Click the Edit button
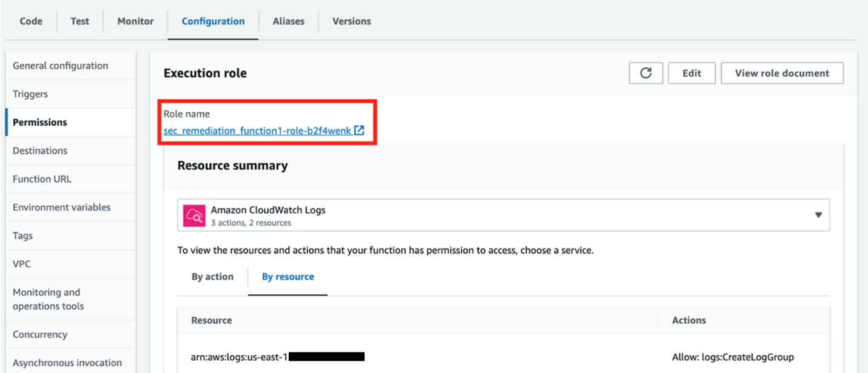Viewport: 868px width, 373px height. (x=691, y=73)
